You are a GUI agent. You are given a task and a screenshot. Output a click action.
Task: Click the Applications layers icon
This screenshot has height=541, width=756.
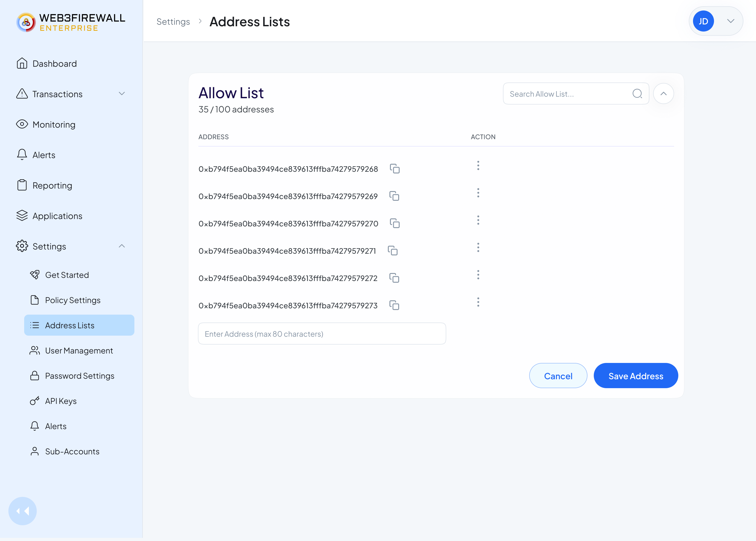click(22, 216)
